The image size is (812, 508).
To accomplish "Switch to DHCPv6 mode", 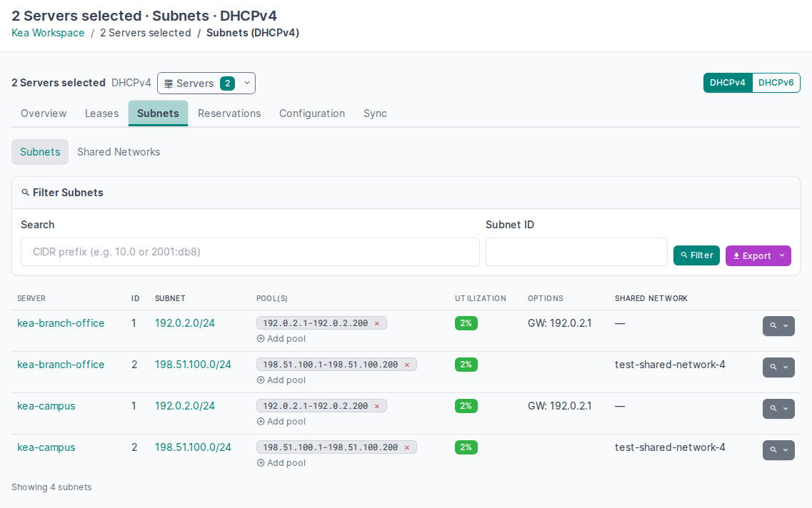I will click(776, 83).
